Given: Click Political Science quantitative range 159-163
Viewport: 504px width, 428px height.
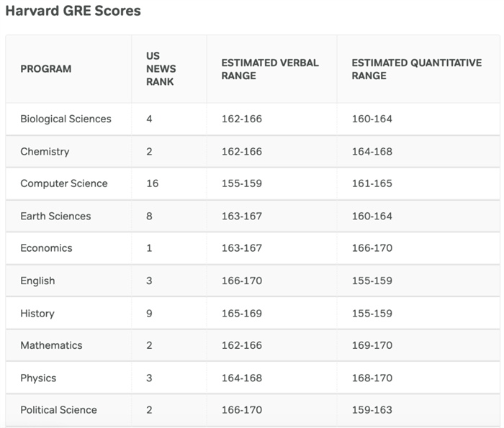Looking at the screenshot, I should (x=372, y=410).
